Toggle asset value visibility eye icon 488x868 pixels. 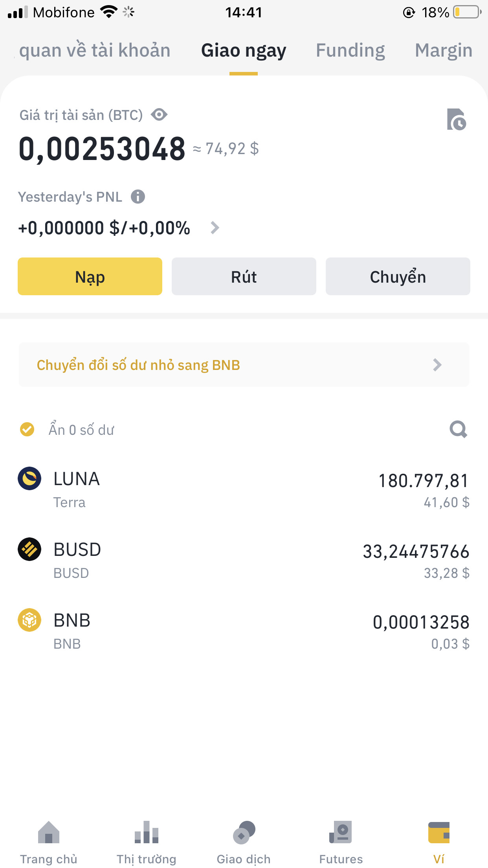159,115
